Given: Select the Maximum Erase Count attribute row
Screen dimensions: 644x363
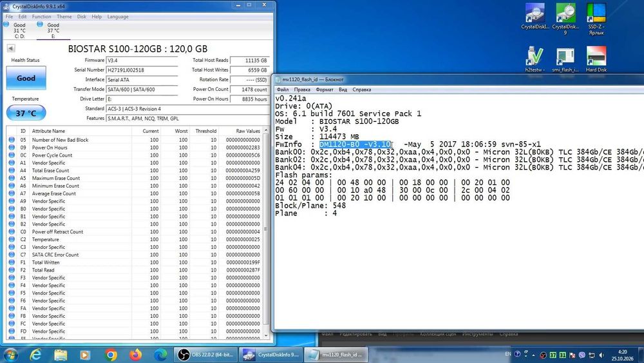Looking at the screenshot, I should coord(135,179).
